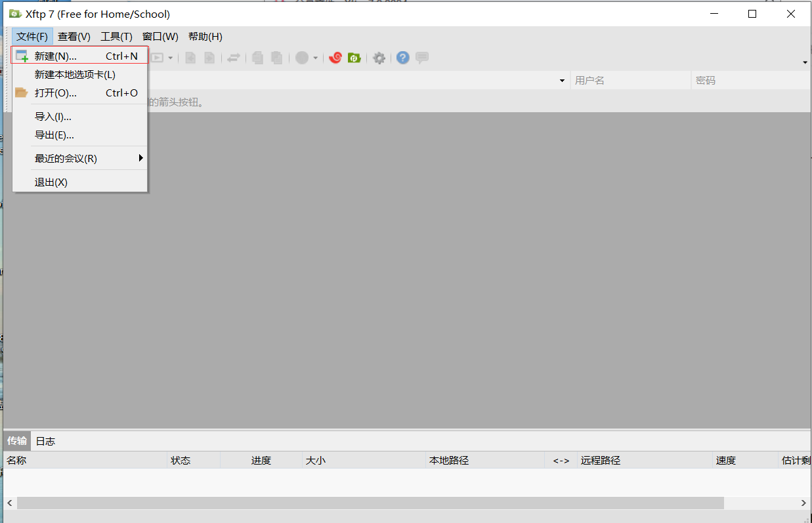The image size is (812, 523).
Task: Open the run script dropdown arrow
Action: pyautogui.click(x=171, y=58)
